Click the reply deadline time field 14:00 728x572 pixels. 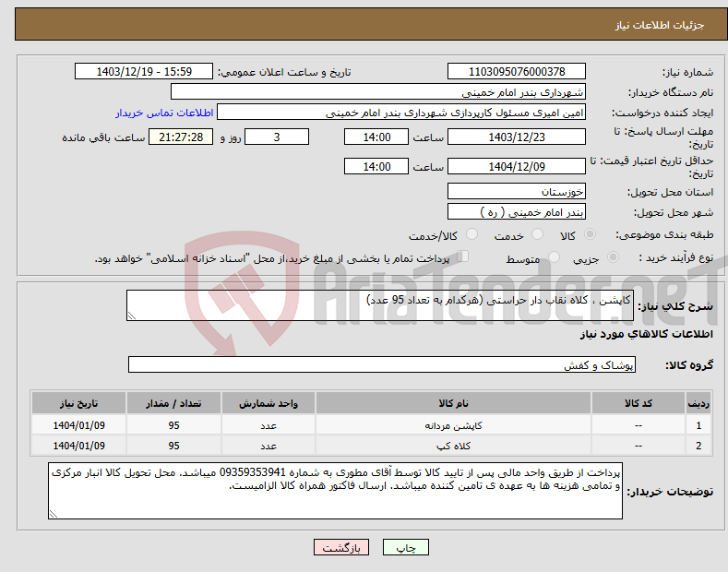pos(376,137)
